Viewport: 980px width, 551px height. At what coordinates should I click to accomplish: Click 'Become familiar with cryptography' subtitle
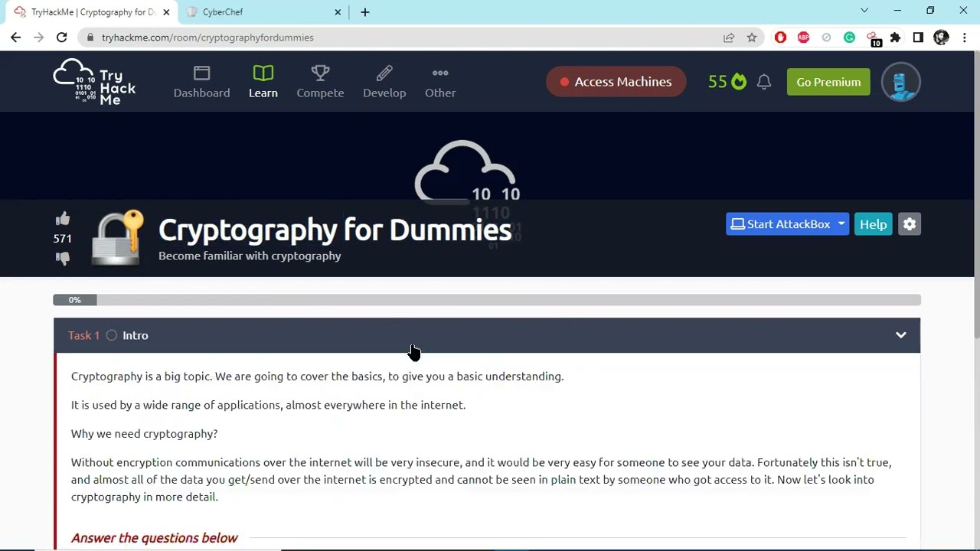point(250,256)
